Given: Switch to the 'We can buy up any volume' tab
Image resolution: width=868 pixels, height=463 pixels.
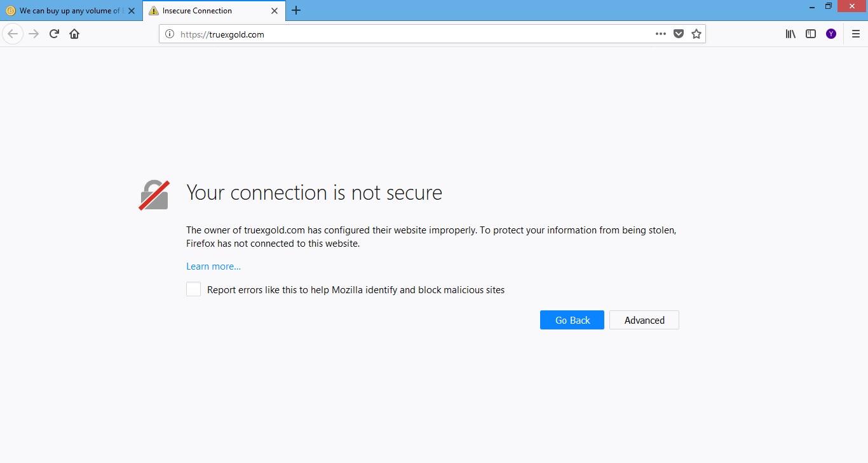Looking at the screenshot, I should tap(71, 11).
